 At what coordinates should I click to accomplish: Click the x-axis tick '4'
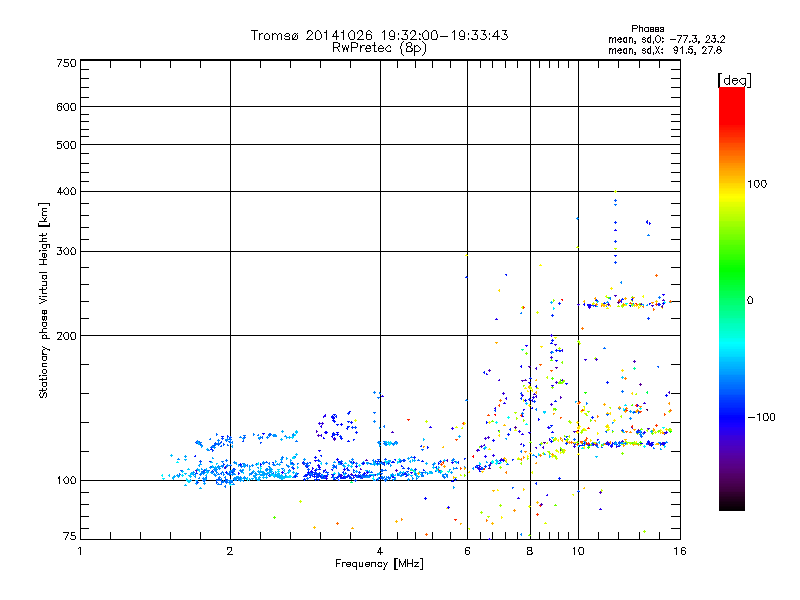point(380,551)
